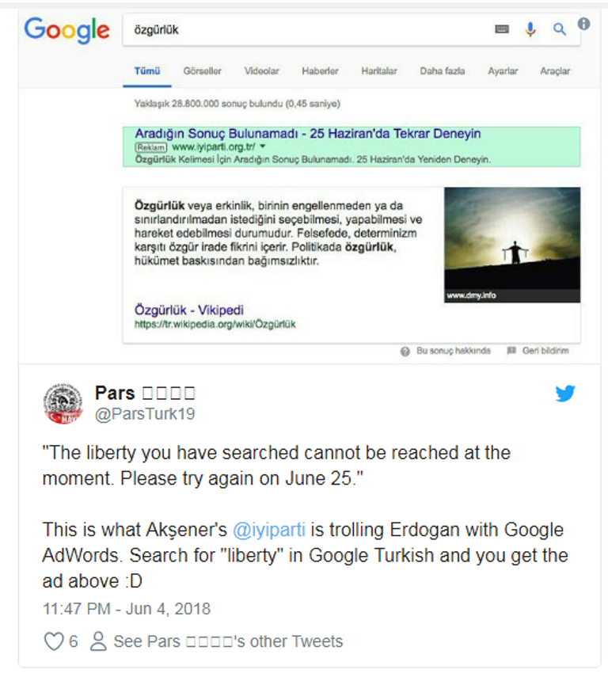Click question mark icon by 'Bu sonuç hakkında'

pyautogui.click(x=405, y=351)
